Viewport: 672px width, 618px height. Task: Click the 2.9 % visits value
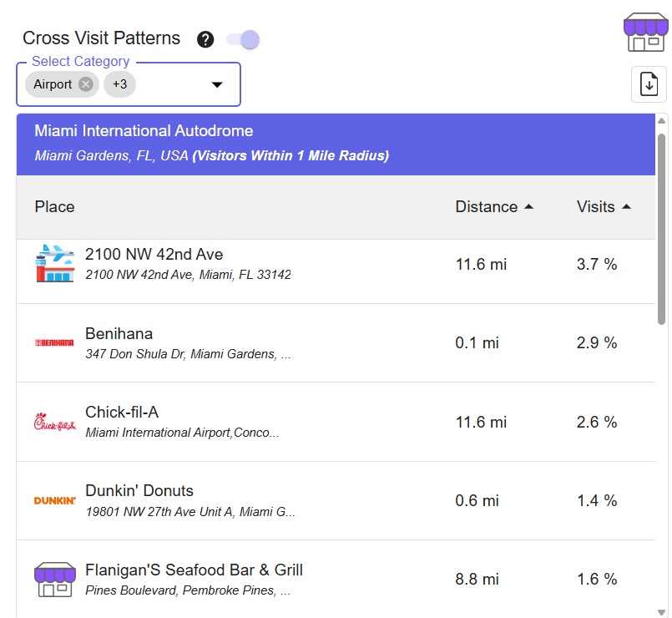(x=597, y=343)
